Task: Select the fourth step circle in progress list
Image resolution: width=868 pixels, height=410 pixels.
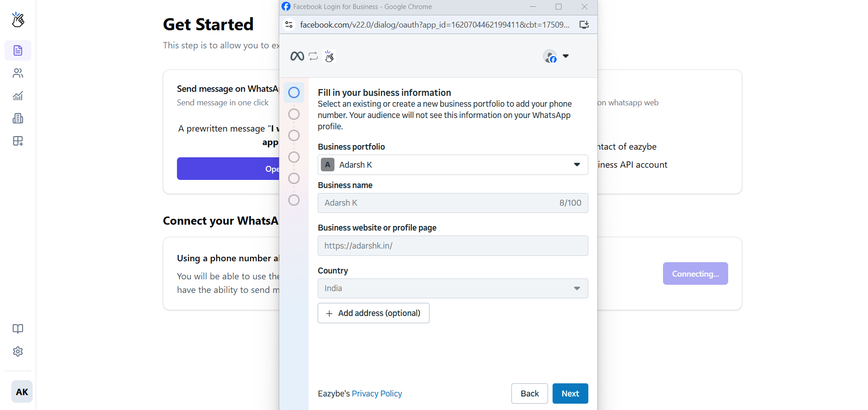Action: 294,157
